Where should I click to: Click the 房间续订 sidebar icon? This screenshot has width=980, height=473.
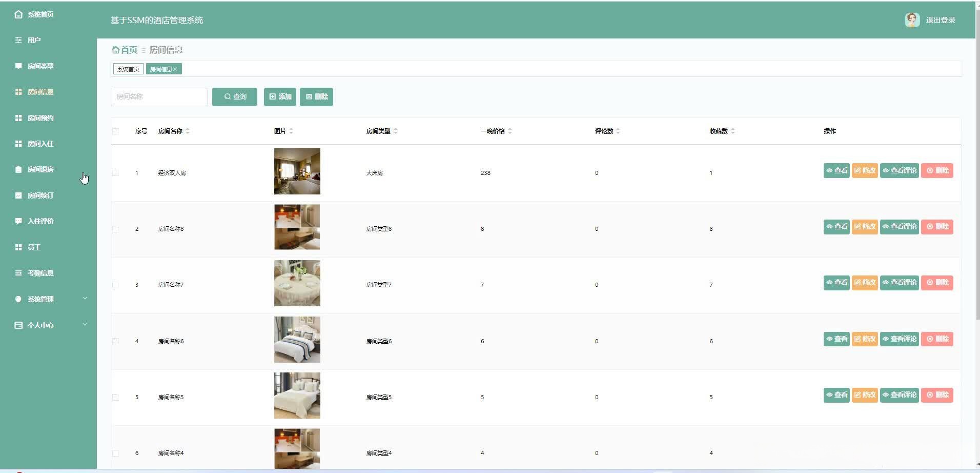coord(18,195)
